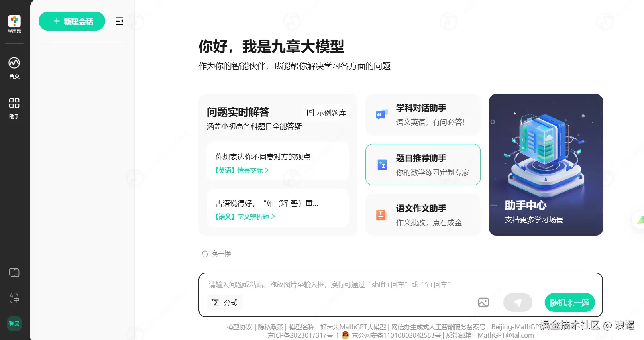This screenshot has width=644, height=340.
Task: Open the 示例题库 example bank
Action: point(326,113)
